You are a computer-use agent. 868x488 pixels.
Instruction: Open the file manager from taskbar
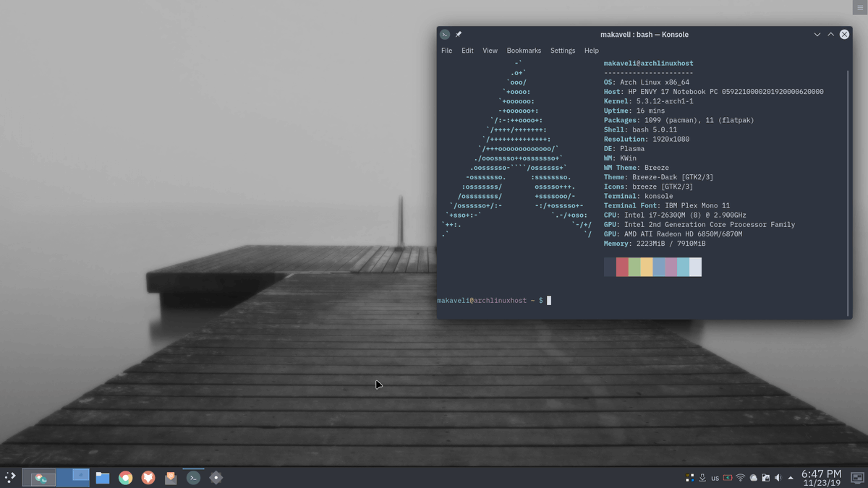click(103, 478)
